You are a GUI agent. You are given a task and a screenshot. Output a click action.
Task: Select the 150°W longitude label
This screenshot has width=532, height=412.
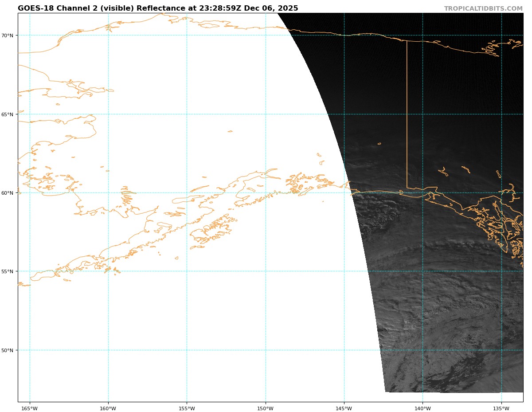pyautogui.click(x=266, y=408)
